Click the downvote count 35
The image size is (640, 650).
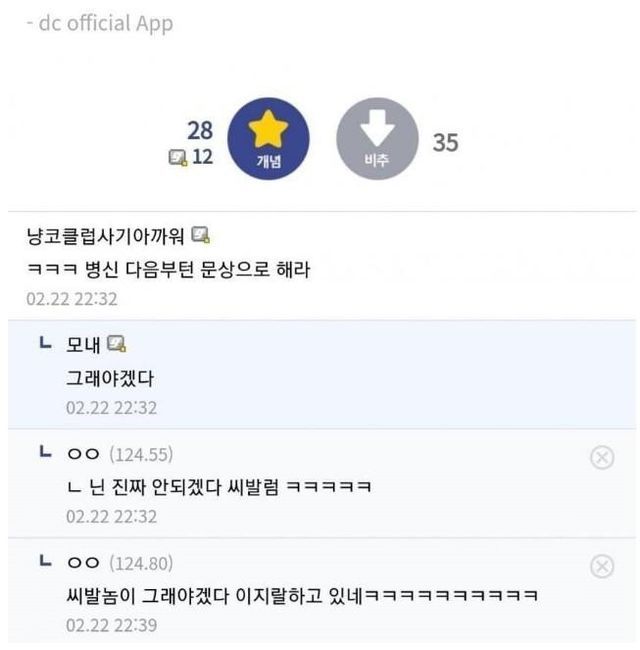coord(445,143)
